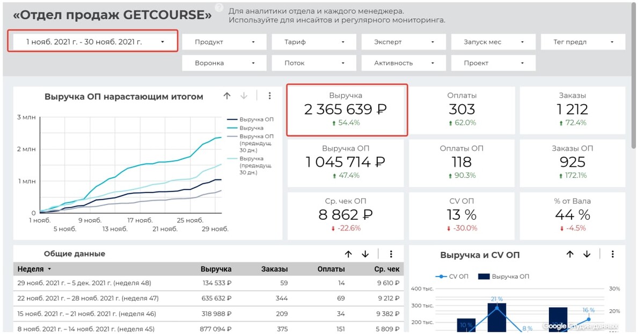Sort the table by the Оплаты column header

coord(331,269)
